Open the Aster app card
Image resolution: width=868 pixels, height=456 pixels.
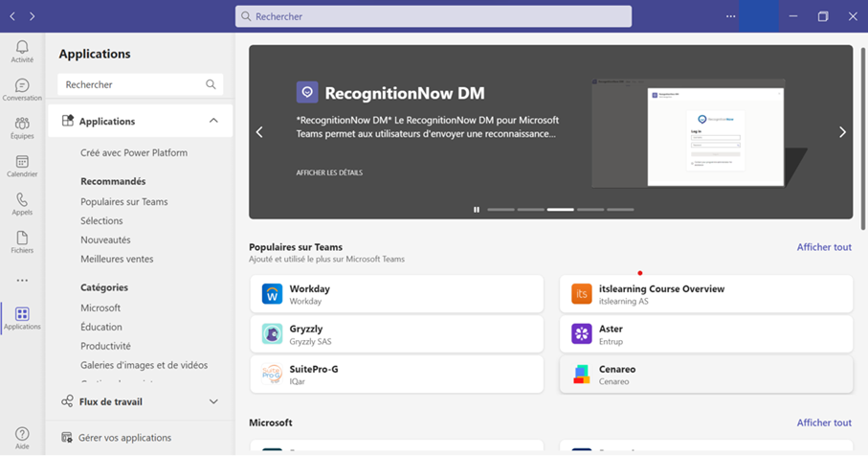706,334
